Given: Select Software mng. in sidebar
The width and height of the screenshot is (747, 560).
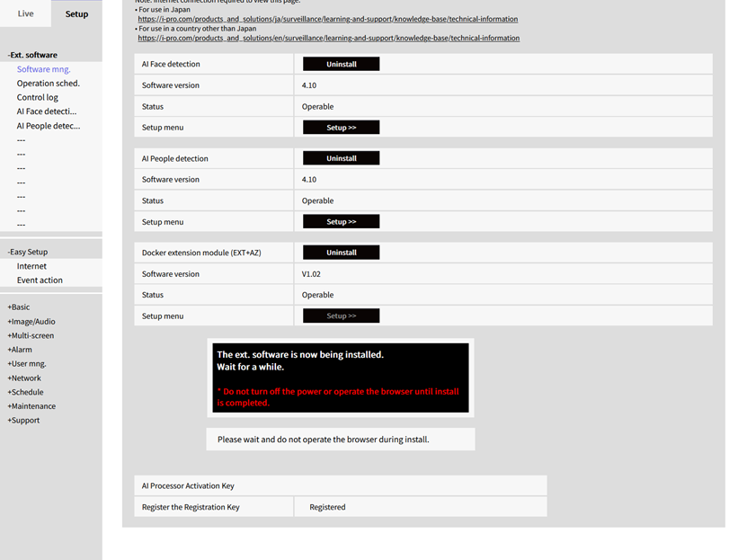Looking at the screenshot, I should coord(43,69).
